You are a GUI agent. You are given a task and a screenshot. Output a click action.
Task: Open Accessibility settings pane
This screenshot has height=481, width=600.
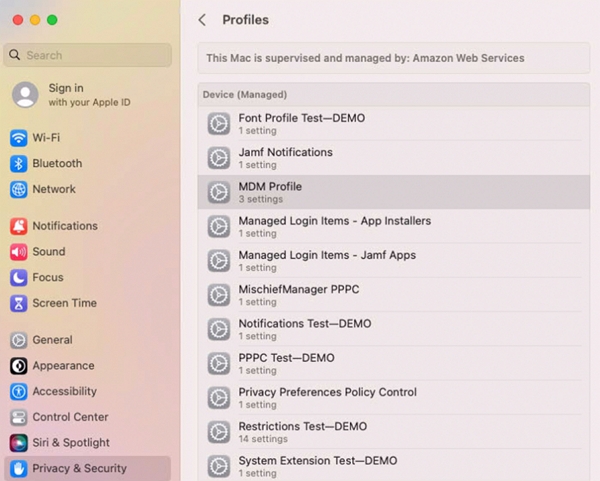click(64, 391)
